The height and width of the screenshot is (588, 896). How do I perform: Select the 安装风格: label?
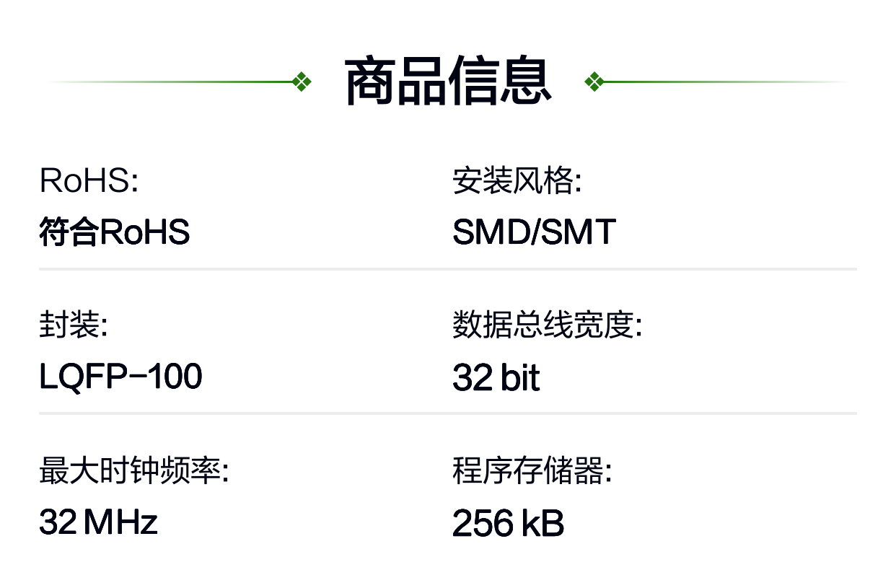tap(517, 181)
